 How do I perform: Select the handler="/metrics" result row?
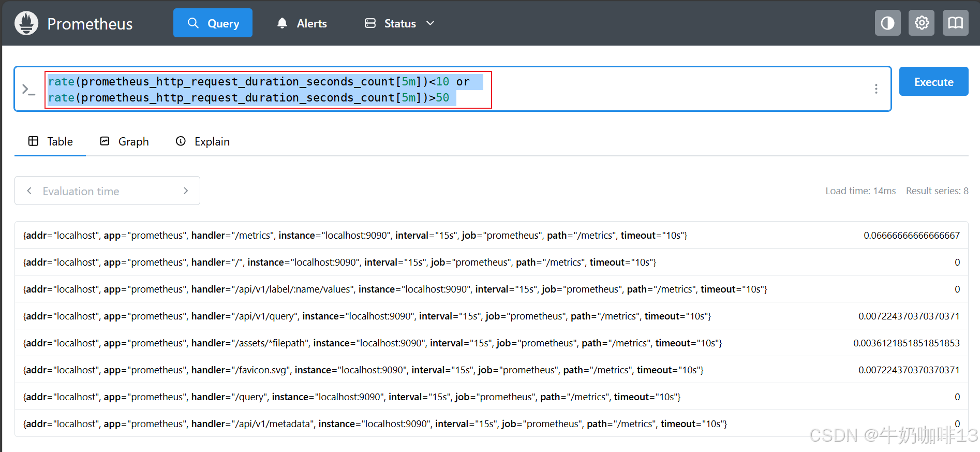pos(492,235)
